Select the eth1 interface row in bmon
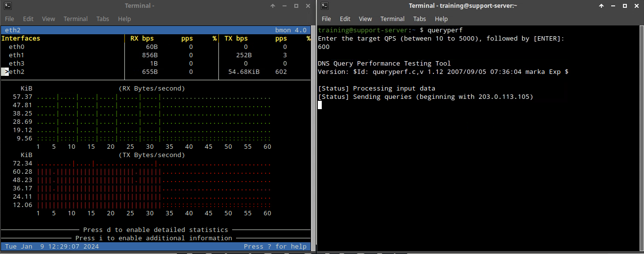This screenshot has height=254, width=644. pos(17,55)
